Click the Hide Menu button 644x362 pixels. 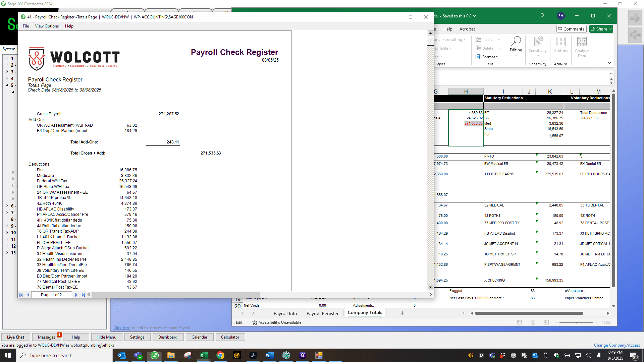point(106,337)
